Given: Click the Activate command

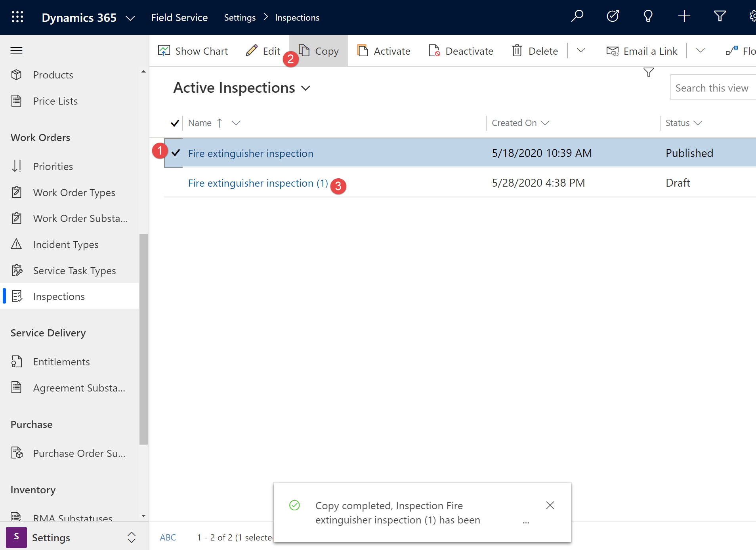Looking at the screenshot, I should [384, 51].
